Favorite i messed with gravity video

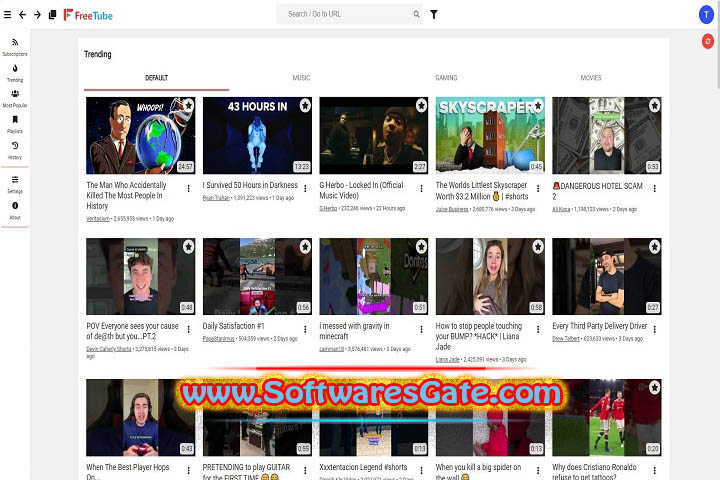(421, 247)
